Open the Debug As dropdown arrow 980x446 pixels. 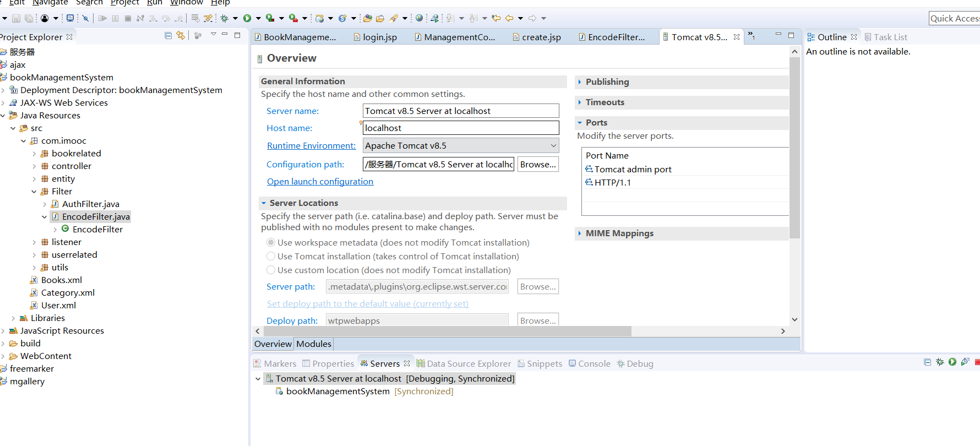coord(235,18)
